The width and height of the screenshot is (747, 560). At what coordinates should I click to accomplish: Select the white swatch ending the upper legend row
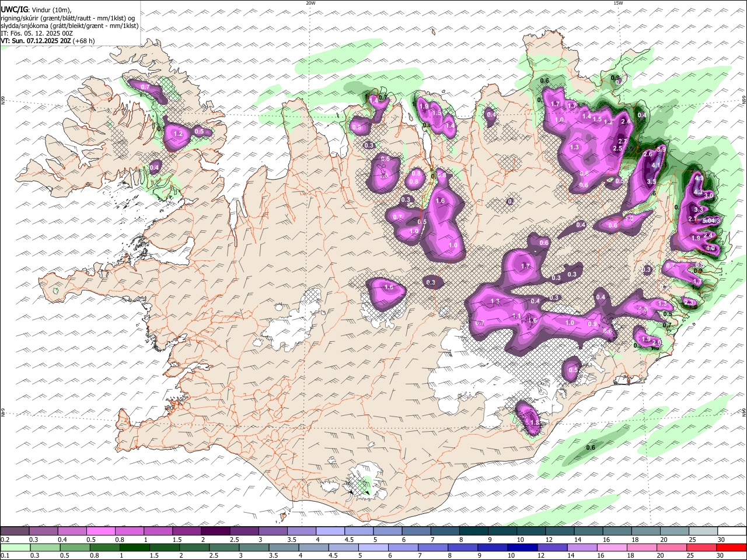731,531
